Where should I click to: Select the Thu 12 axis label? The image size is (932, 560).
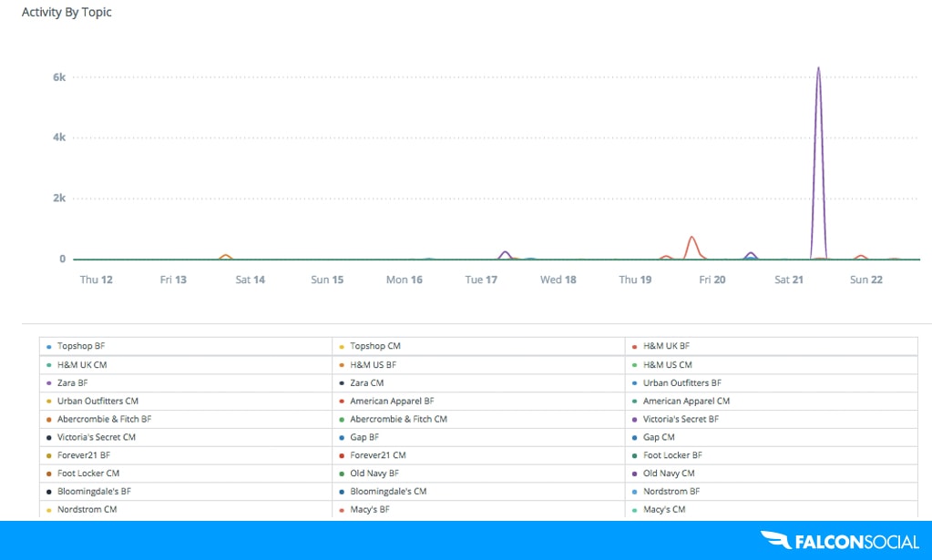pyautogui.click(x=96, y=280)
